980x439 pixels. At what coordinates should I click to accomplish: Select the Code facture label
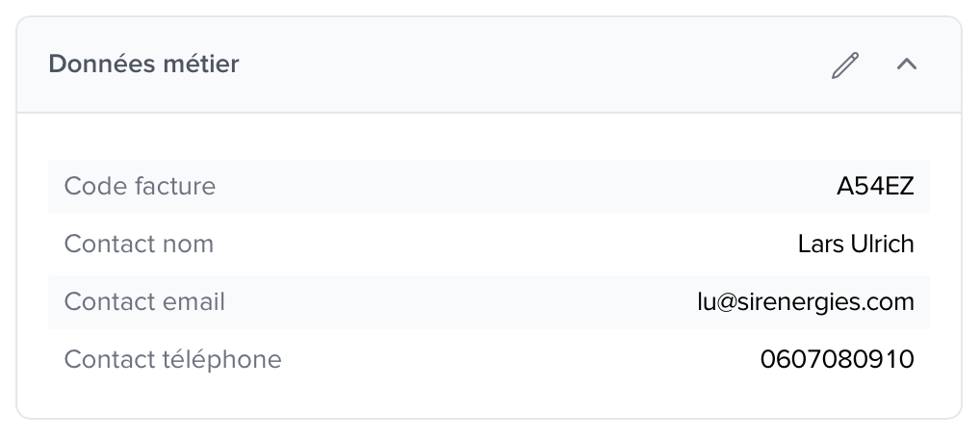point(140,186)
